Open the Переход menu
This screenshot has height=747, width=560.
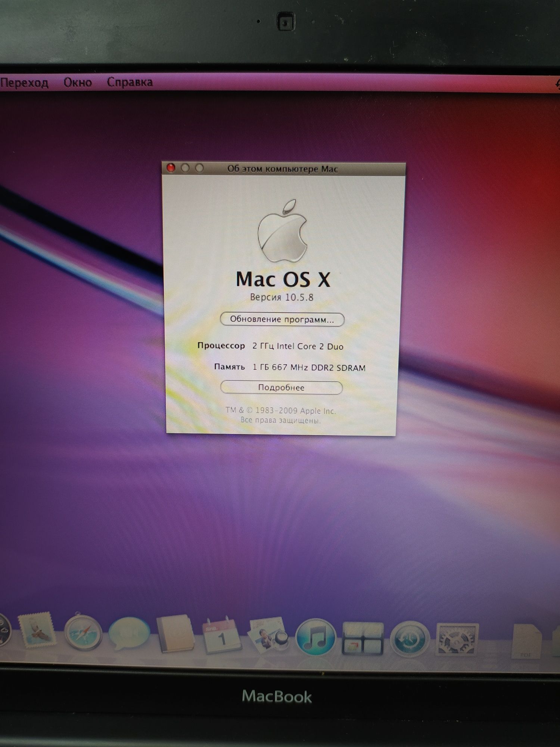click(25, 83)
